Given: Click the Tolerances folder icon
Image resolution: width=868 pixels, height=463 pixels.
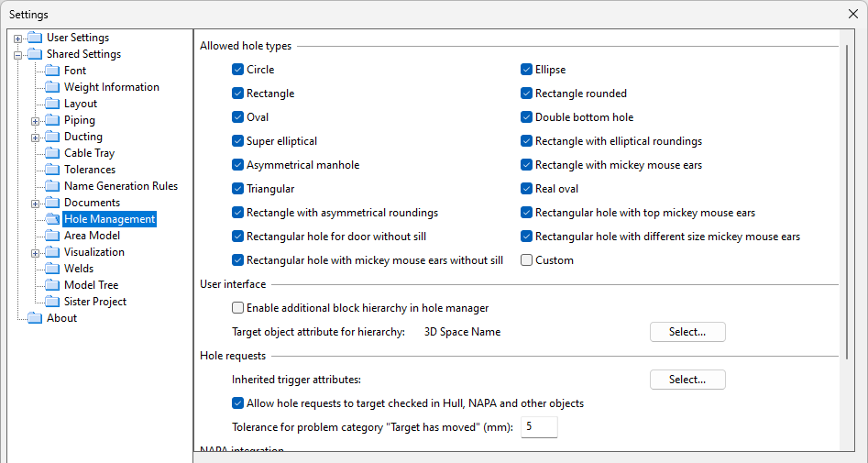Looking at the screenshot, I should coord(52,170).
